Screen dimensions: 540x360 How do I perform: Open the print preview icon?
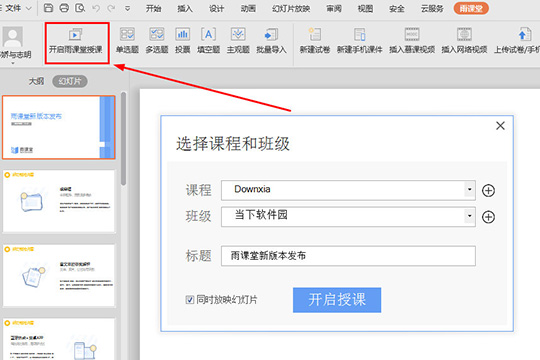[x=80, y=8]
